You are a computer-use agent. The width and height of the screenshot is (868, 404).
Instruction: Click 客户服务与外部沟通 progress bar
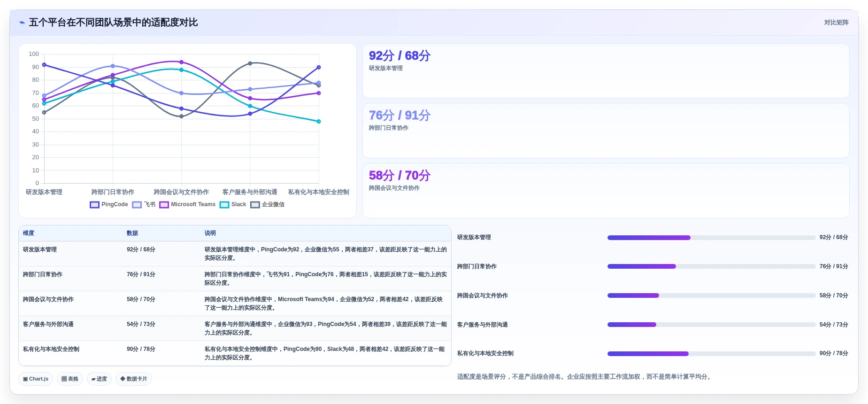[711, 325]
